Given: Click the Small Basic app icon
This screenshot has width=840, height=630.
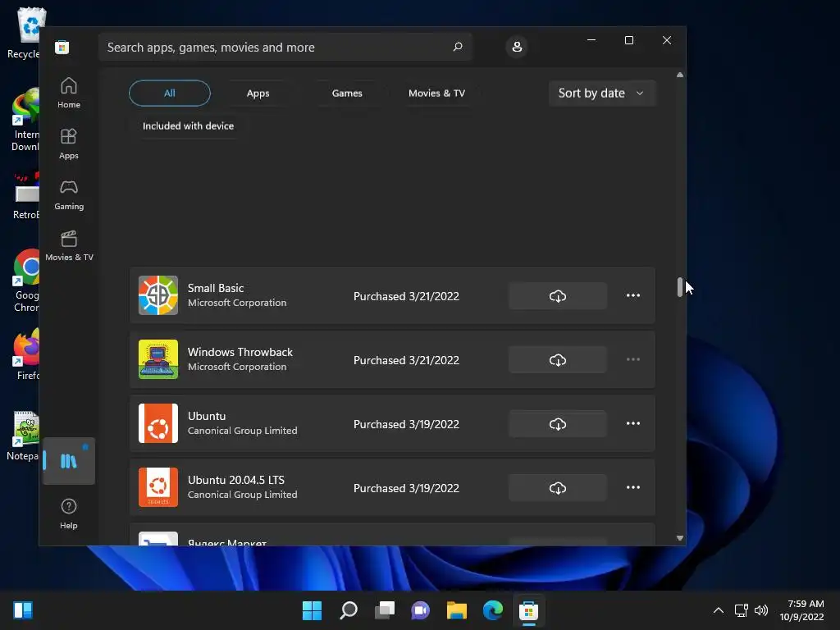Looking at the screenshot, I should pos(158,295).
